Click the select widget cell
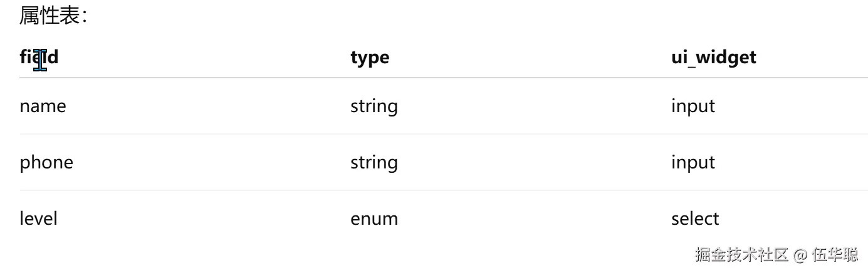This screenshot has height=273, width=868. pyautogui.click(x=695, y=219)
